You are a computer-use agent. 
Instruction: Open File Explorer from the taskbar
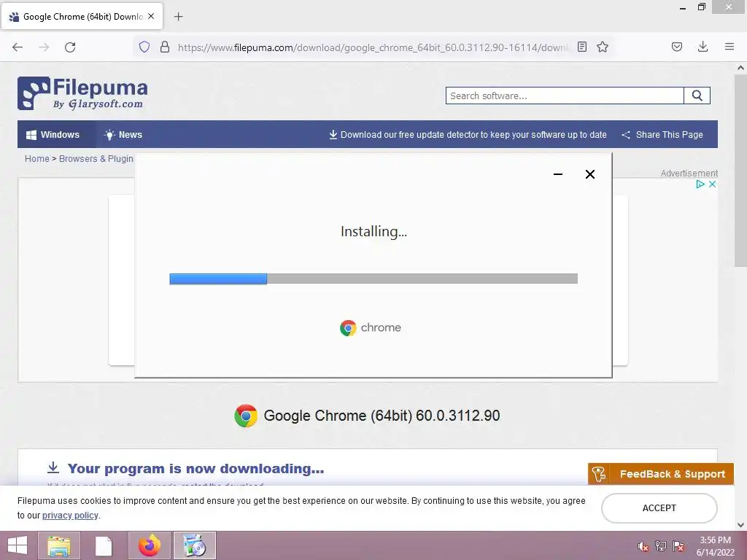click(x=59, y=545)
